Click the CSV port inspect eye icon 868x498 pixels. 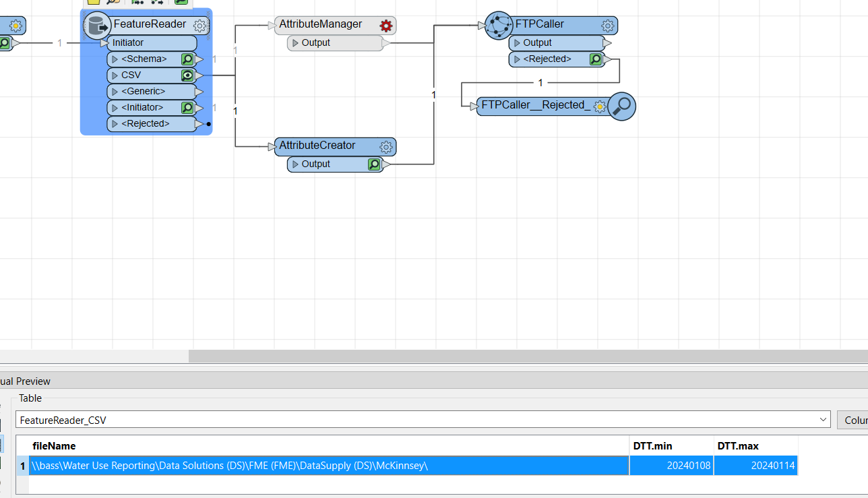click(187, 75)
